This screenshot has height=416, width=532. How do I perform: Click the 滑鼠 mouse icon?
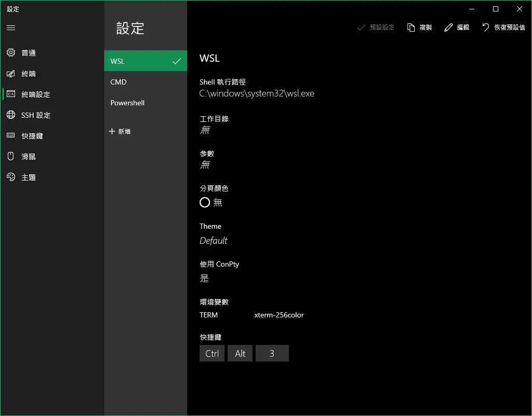tap(11, 157)
